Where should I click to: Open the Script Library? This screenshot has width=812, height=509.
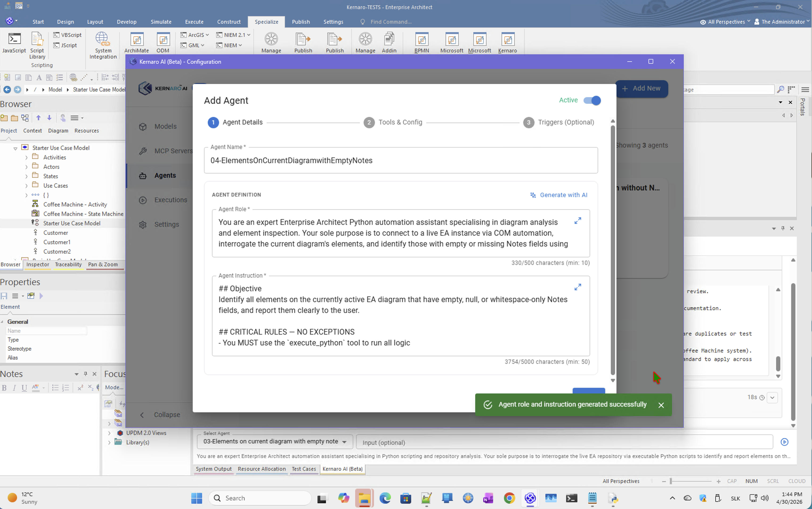click(x=37, y=45)
